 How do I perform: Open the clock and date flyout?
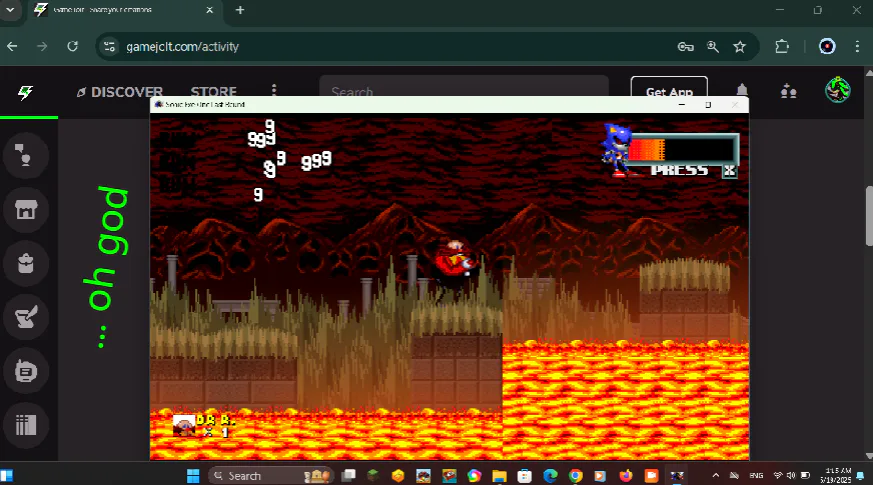click(838, 476)
